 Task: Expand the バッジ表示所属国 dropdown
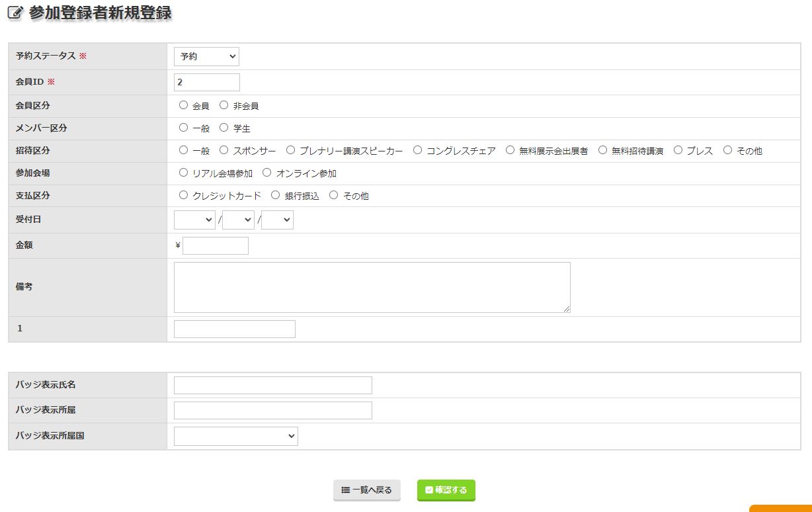click(x=235, y=437)
